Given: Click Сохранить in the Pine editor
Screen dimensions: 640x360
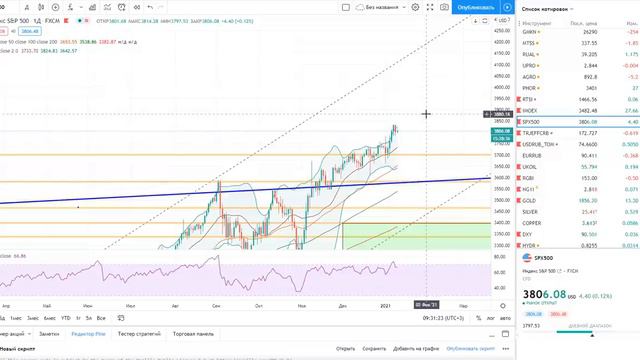Looking at the screenshot, I should point(374,349).
